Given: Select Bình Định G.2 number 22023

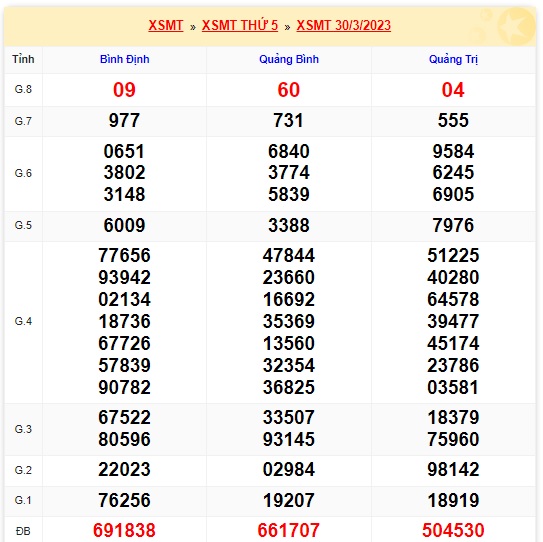Looking at the screenshot, I should click(124, 470).
